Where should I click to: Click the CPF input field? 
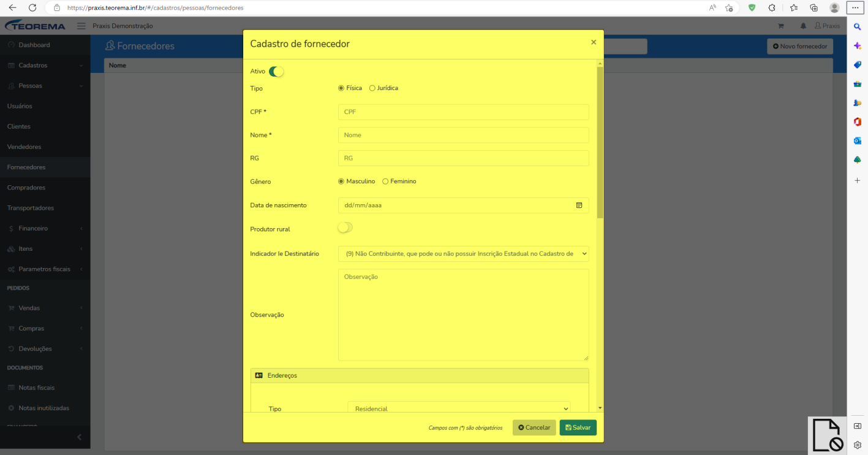[x=463, y=112]
